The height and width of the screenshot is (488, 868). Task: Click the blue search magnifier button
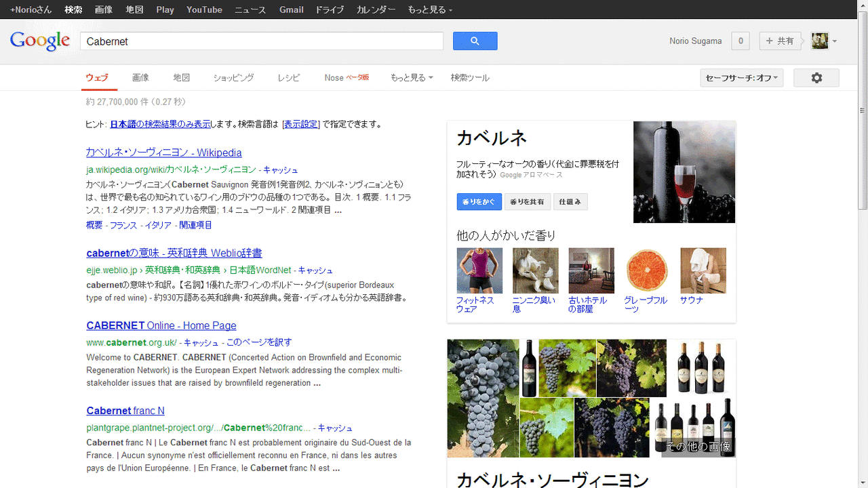tap(475, 41)
